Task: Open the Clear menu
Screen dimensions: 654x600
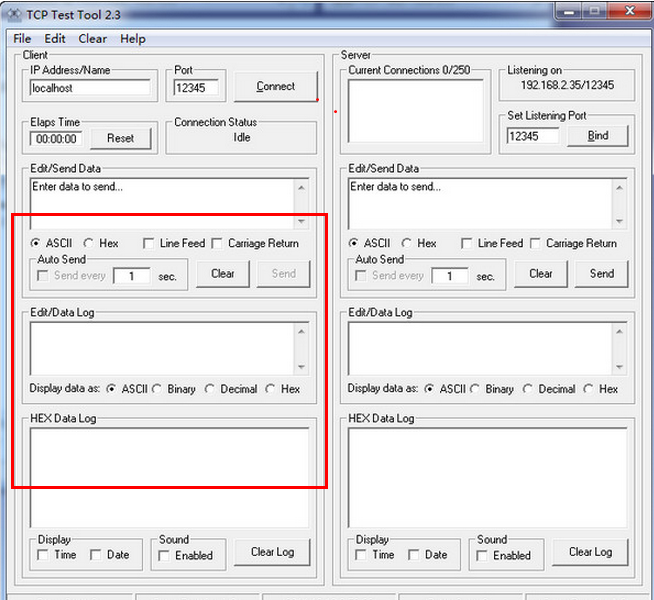Action: [x=93, y=39]
